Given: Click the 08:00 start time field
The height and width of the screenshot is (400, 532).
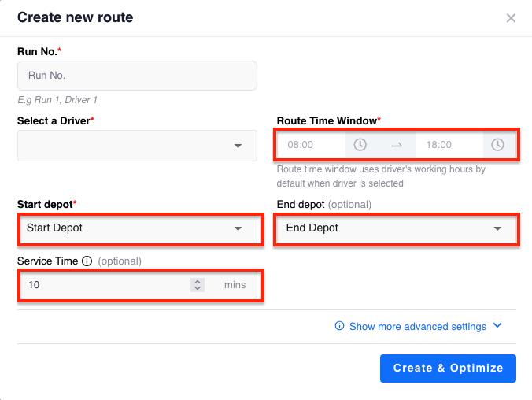Looking at the screenshot, I should [311, 145].
